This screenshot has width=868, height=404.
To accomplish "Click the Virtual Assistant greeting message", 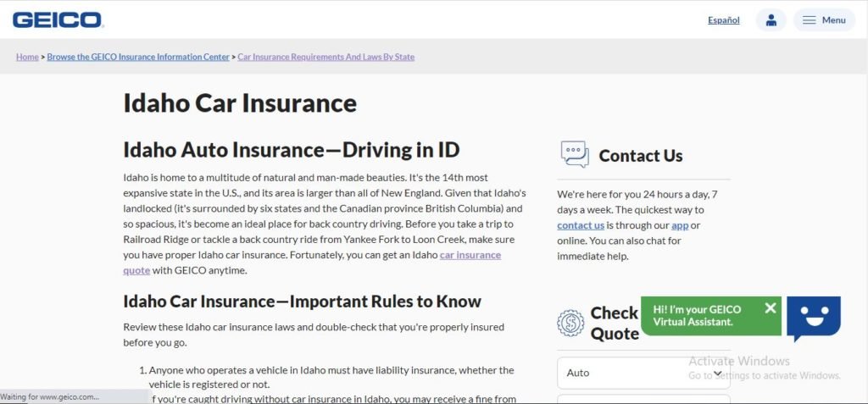I will click(697, 315).
